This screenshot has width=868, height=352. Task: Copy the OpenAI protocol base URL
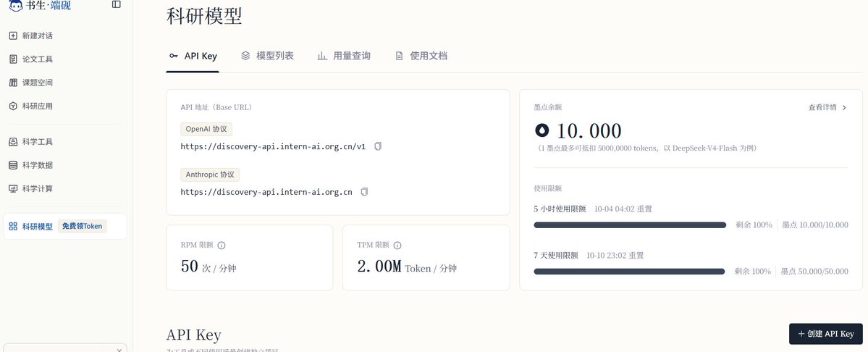point(378,146)
